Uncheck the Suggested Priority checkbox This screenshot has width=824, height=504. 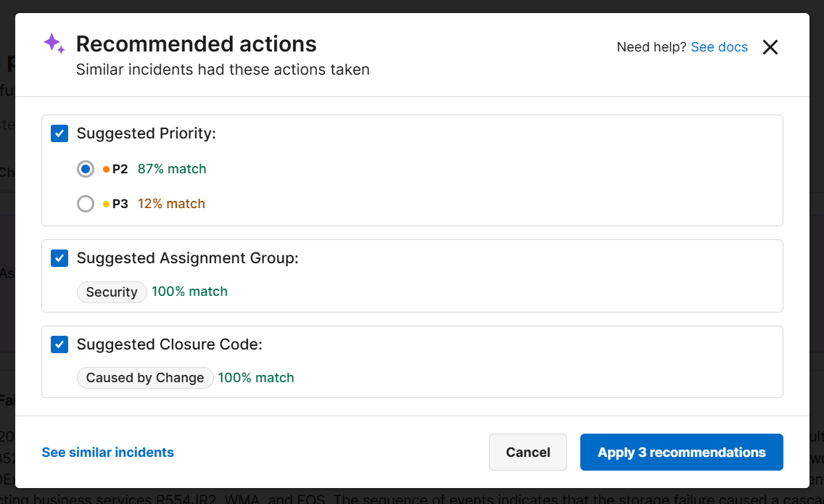[59, 133]
